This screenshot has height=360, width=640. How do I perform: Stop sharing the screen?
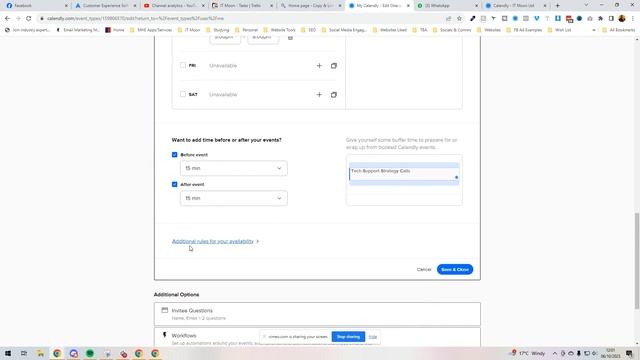click(348, 337)
